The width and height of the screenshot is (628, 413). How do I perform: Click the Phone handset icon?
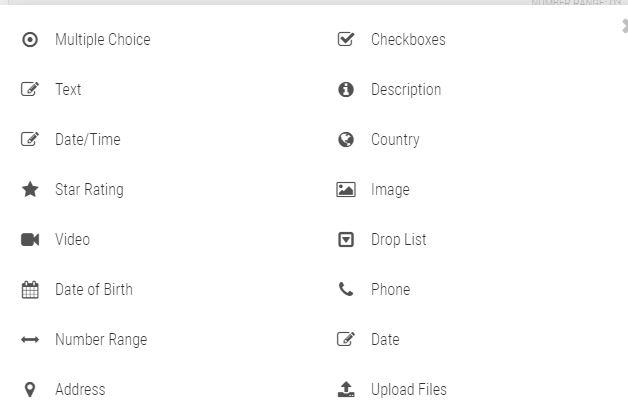(x=346, y=290)
